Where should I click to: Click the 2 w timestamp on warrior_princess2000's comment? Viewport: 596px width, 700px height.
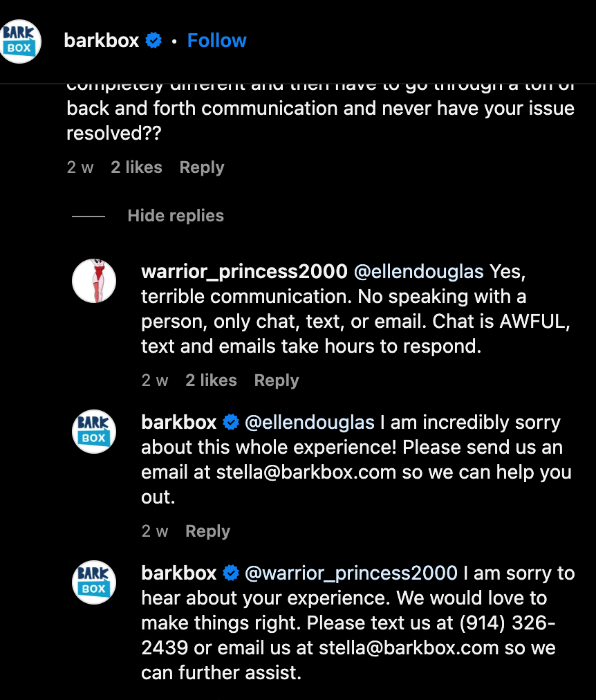(x=155, y=380)
